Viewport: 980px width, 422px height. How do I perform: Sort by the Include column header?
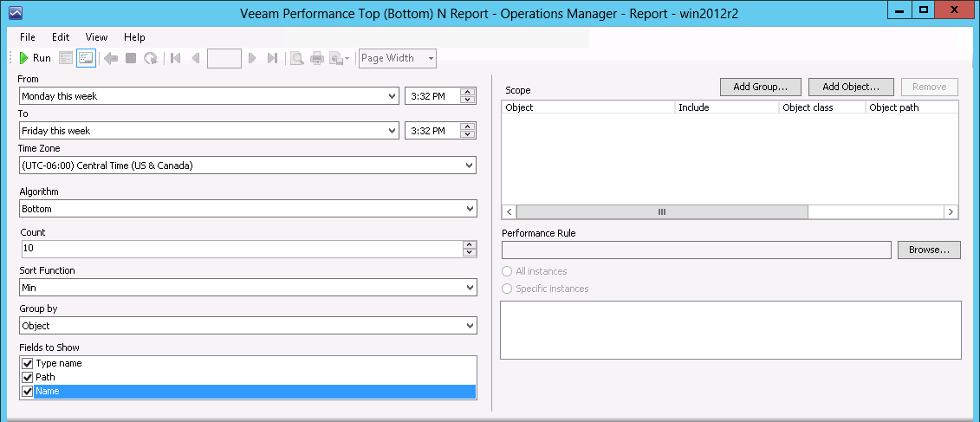[x=728, y=107]
